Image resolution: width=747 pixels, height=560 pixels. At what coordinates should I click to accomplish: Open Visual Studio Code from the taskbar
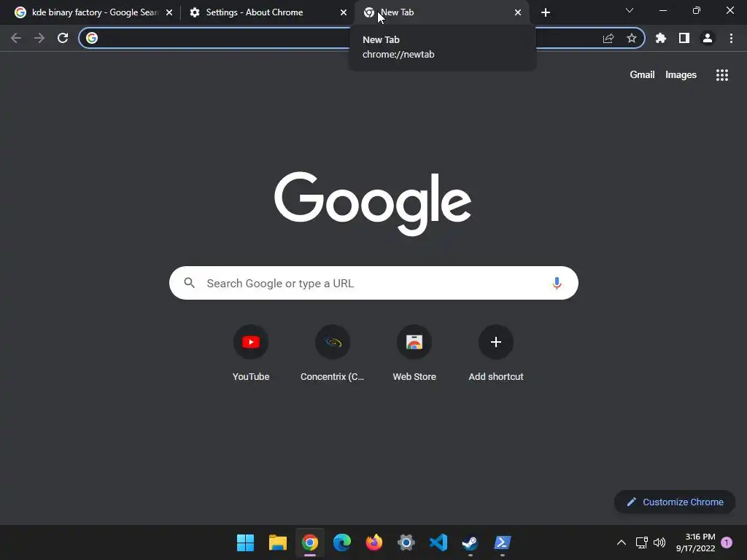438,542
